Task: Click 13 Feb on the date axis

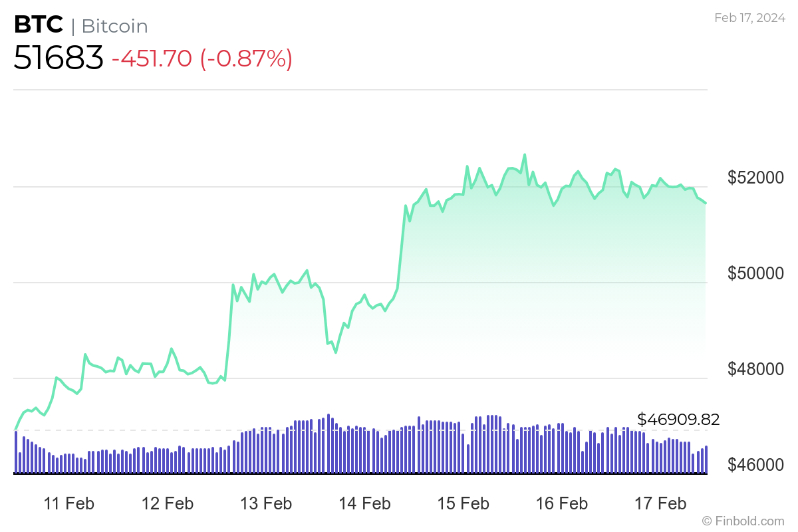Action: [x=265, y=503]
